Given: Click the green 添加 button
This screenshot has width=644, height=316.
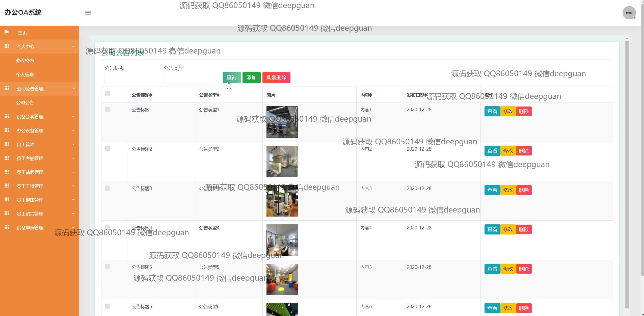Looking at the screenshot, I should pos(251,77).
